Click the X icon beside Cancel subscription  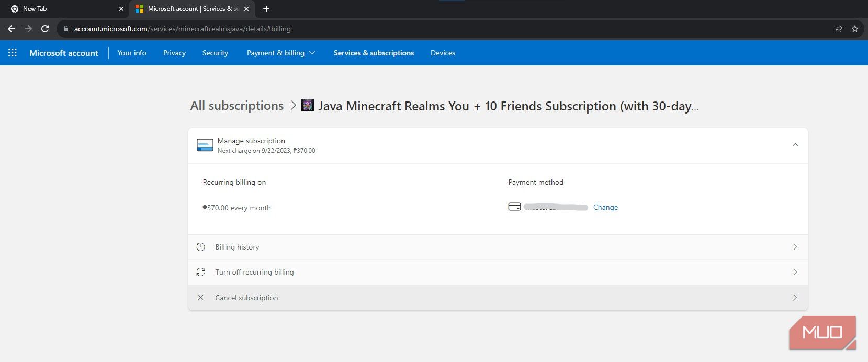[200, 298]
